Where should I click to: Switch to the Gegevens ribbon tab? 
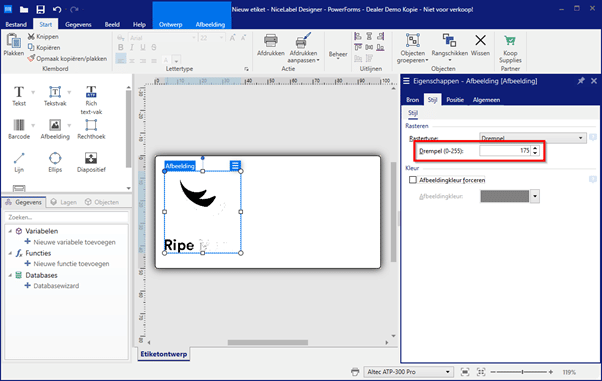coord(78,24)
